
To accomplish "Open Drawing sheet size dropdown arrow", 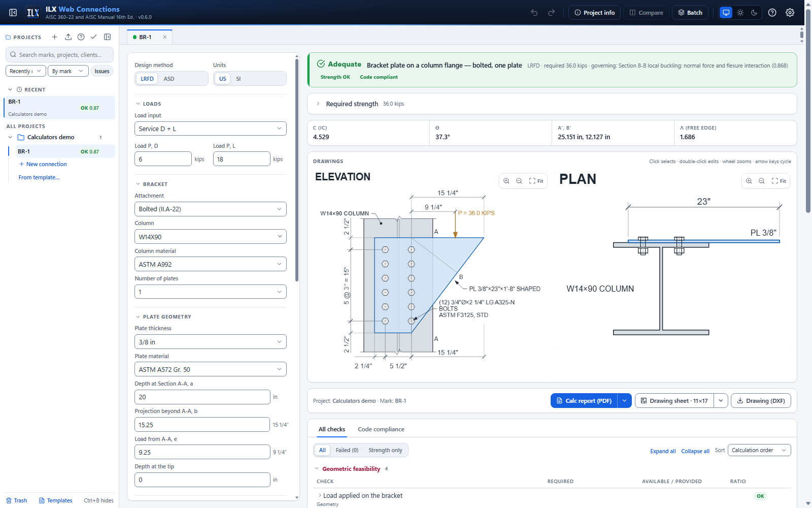I will pyautogui.click(x=721, y=401).
